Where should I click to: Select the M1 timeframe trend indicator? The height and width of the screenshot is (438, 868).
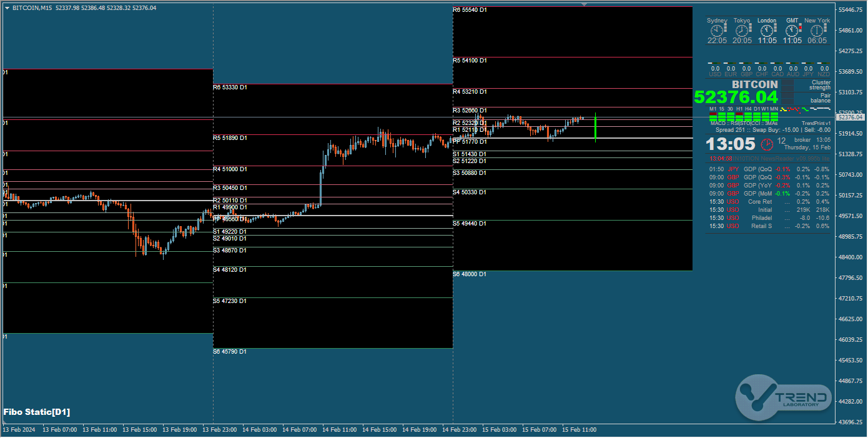(713, 113)
